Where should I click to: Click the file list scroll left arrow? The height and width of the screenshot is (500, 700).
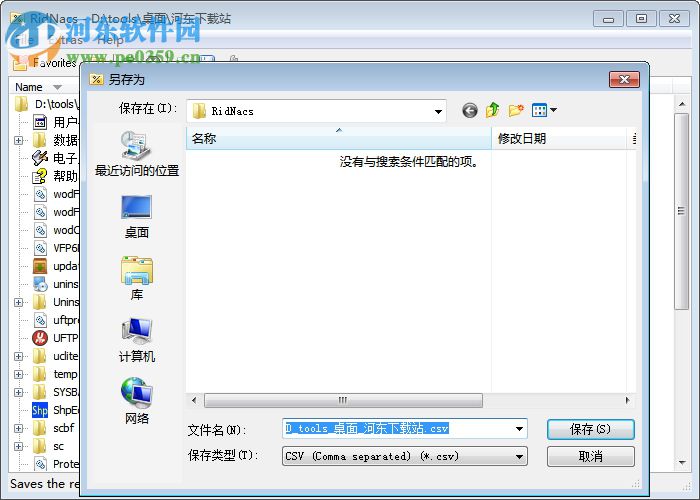(x=194, y=400)
